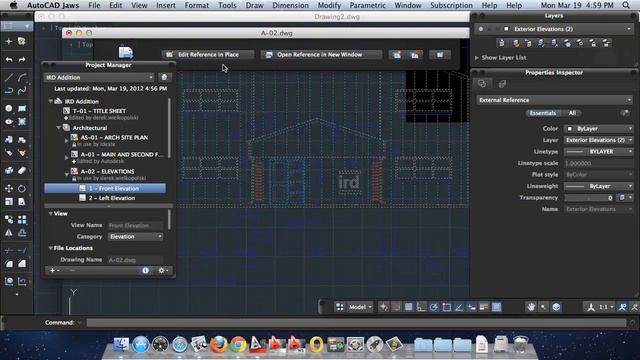
Task: Toggle Ortho mode in status bar
Action: [x=421, y=307]
